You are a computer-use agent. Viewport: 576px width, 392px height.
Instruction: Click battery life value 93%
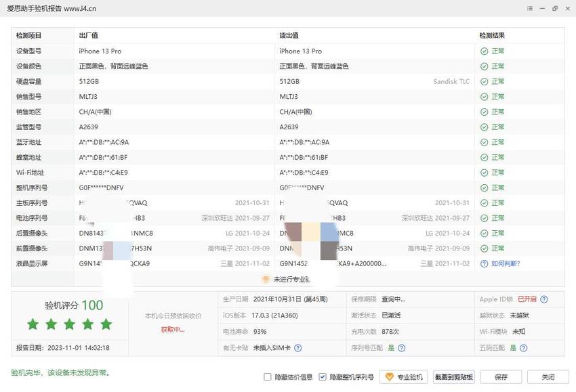[x=260, y=332]
